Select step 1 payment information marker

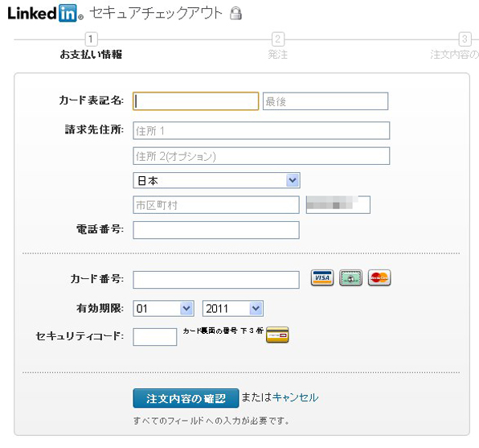(x=91, y=39)
